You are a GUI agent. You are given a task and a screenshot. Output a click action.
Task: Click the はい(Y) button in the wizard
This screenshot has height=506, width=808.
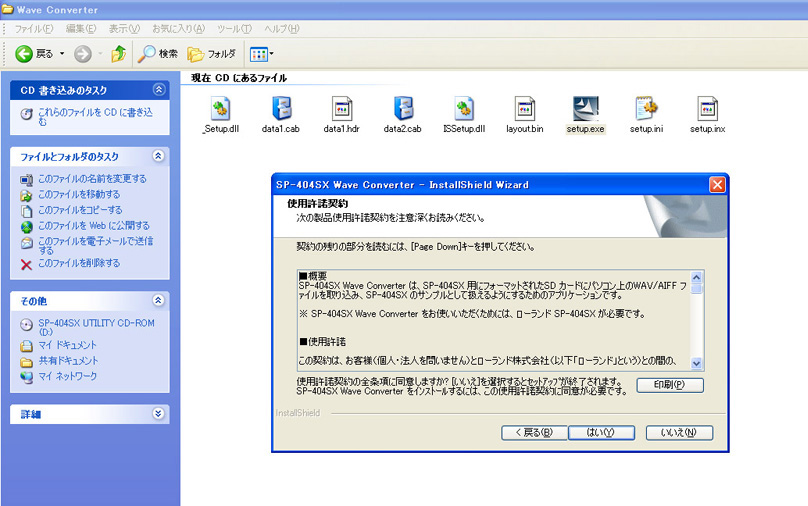click(601, 433)
